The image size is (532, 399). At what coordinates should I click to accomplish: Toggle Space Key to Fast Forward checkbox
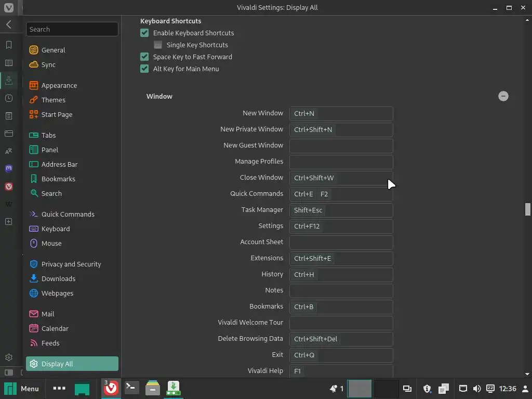(x=144, y=57)
